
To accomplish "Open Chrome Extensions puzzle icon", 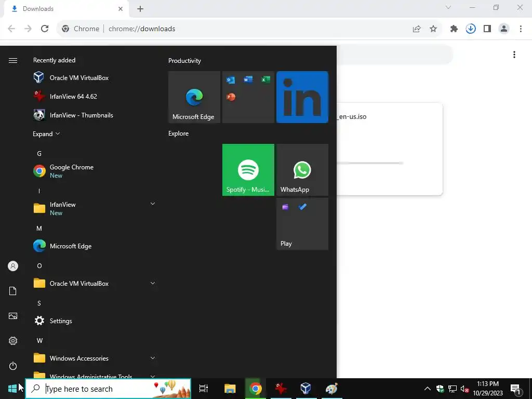I will (454, 29).
